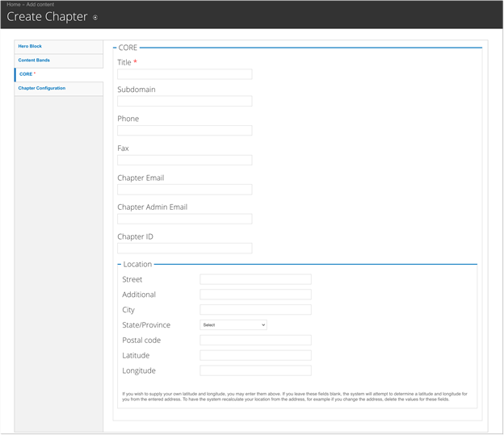Viewport: 504px width, 435px height.
Task: Click the Home breadcrumb link
Action: (x=14, y=5)
